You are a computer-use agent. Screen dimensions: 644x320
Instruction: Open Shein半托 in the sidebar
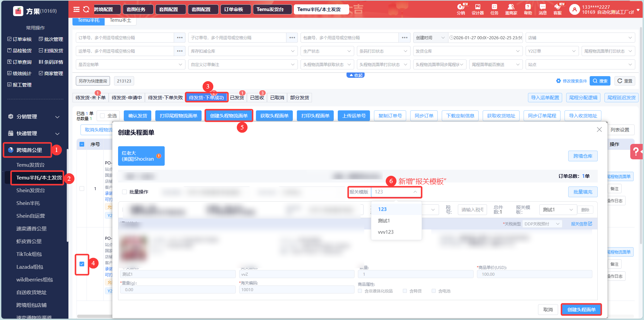coord(28,203)
